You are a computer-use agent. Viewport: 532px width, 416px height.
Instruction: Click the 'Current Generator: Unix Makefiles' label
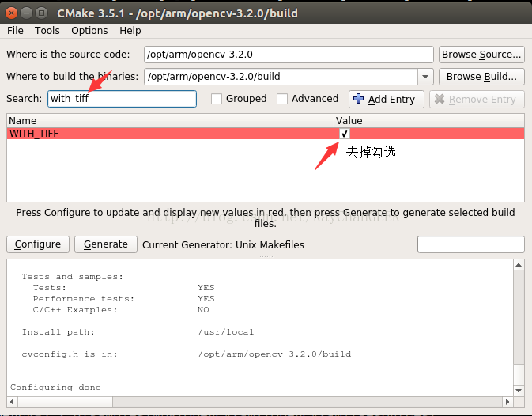(x=223, y=244)
